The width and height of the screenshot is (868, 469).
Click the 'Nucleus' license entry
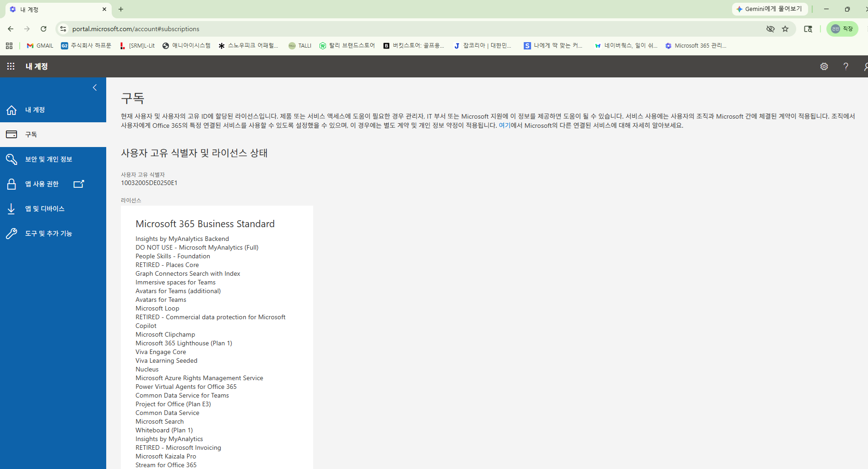click(147, 370)
